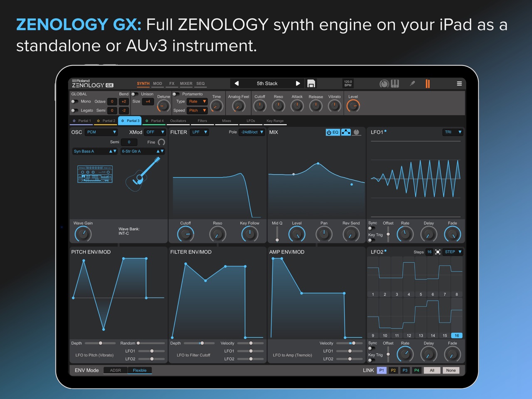Adjust the Pitch Env Depth slider
Screen dimensions: 532x399
[100, 343]
